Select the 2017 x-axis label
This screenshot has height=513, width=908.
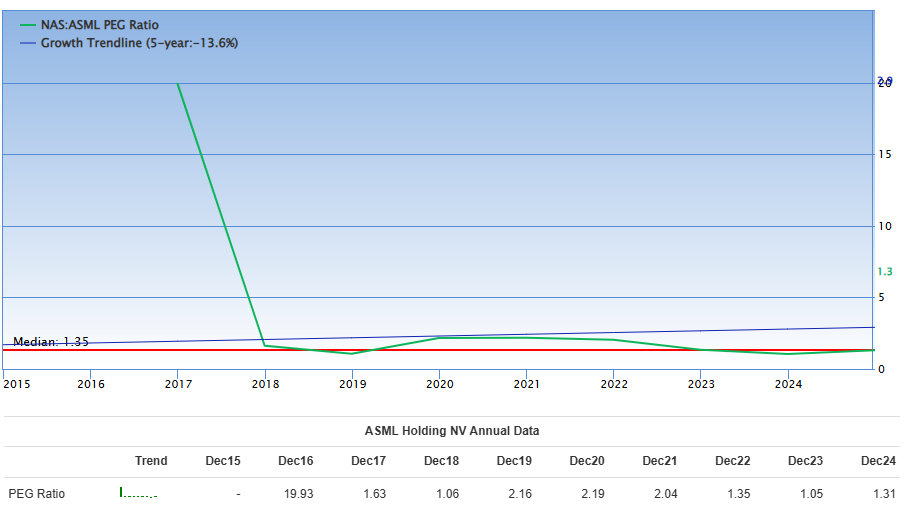pos(178,384)
